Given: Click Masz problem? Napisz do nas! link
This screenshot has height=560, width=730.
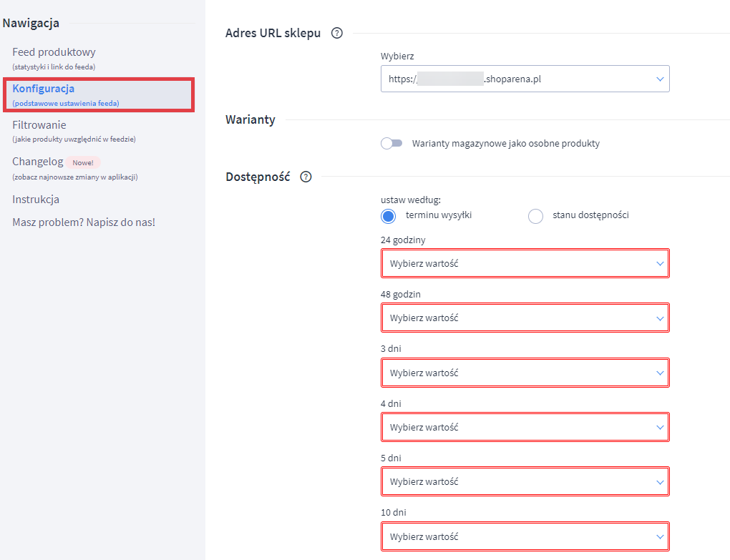Looking at the screenshot, I should point(84,222).
